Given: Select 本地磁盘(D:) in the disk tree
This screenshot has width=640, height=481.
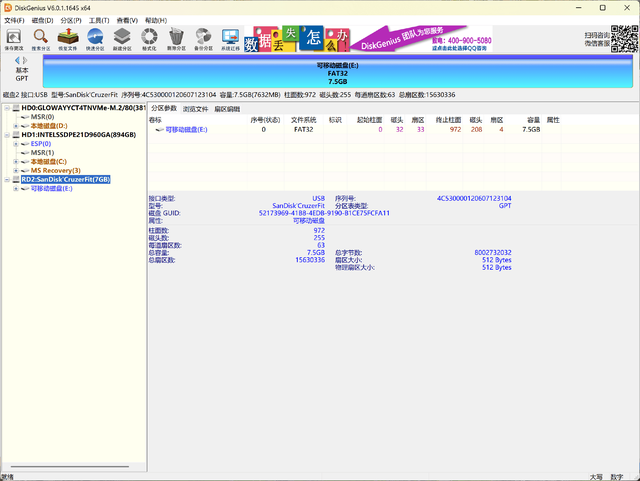Looking at the screenshot, I should click(x=49, y=126).
